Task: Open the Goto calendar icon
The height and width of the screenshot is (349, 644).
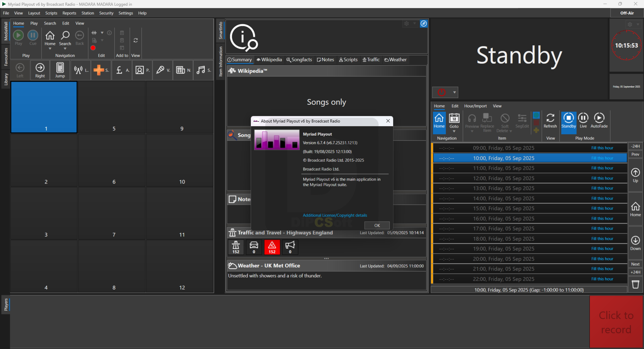Action: 454,121
